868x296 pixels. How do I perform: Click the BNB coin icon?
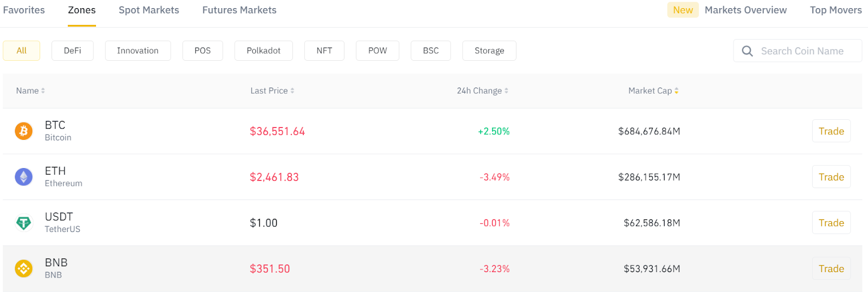pyautogui.click(x=23, y=268)
